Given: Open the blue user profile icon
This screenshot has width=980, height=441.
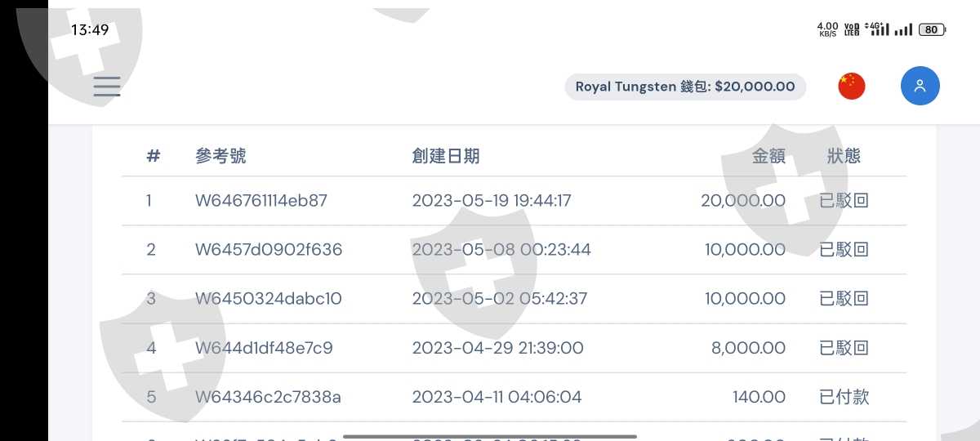Looking at the screenshot, I should [920, 87].
